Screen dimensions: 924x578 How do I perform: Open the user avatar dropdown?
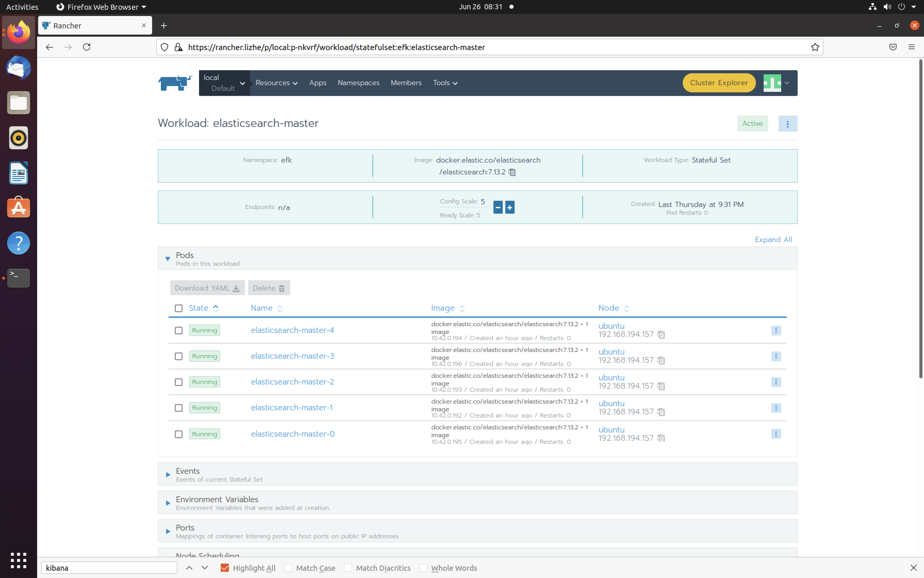pos(776,83)
